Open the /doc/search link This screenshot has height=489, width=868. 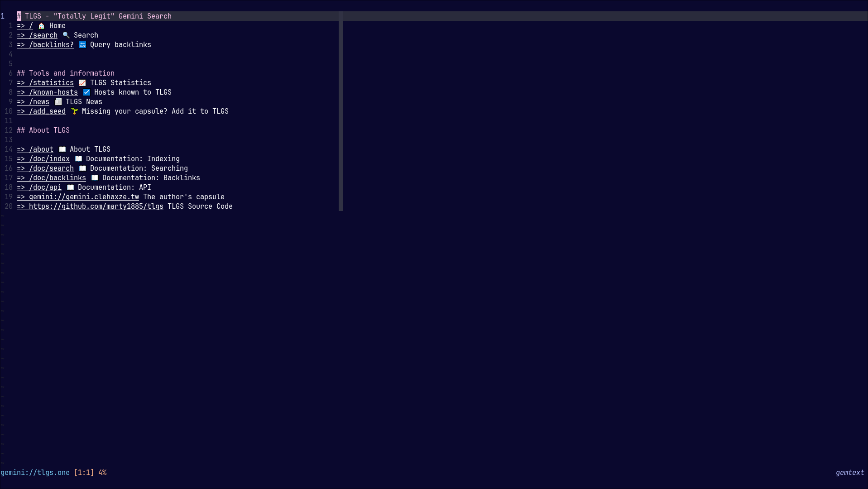coord(45,168)
